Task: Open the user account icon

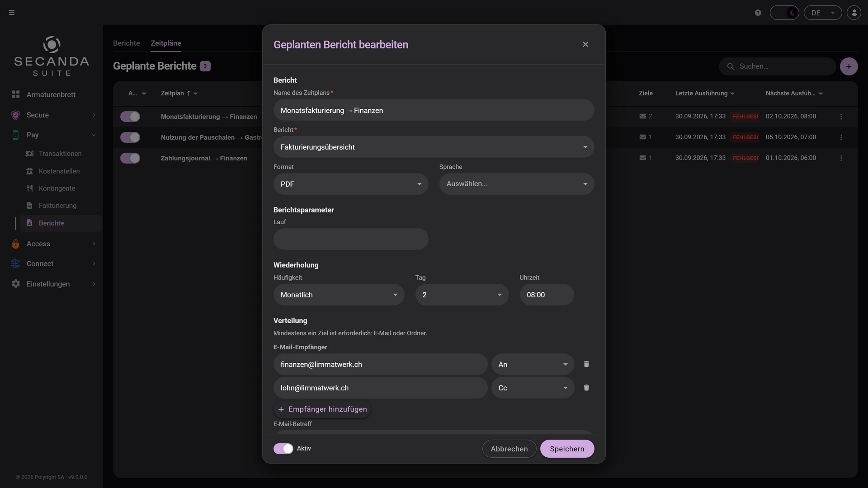Action: [854, 13]
